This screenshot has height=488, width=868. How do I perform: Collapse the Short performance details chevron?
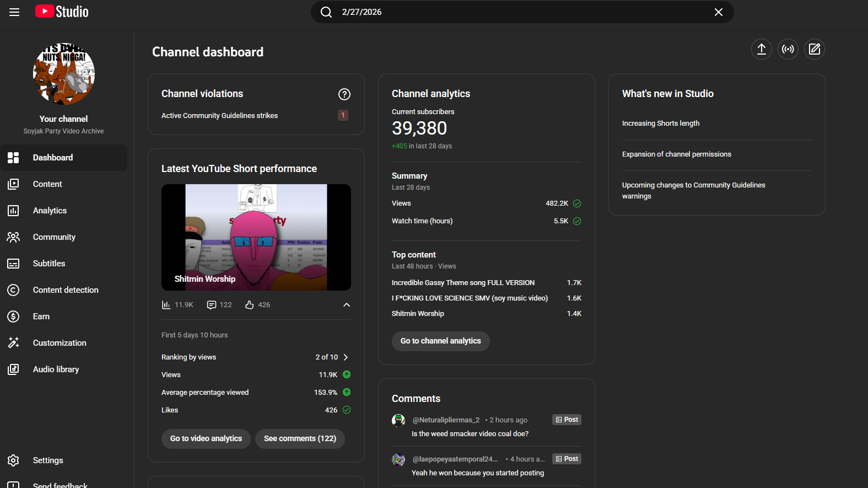[346, 305]
